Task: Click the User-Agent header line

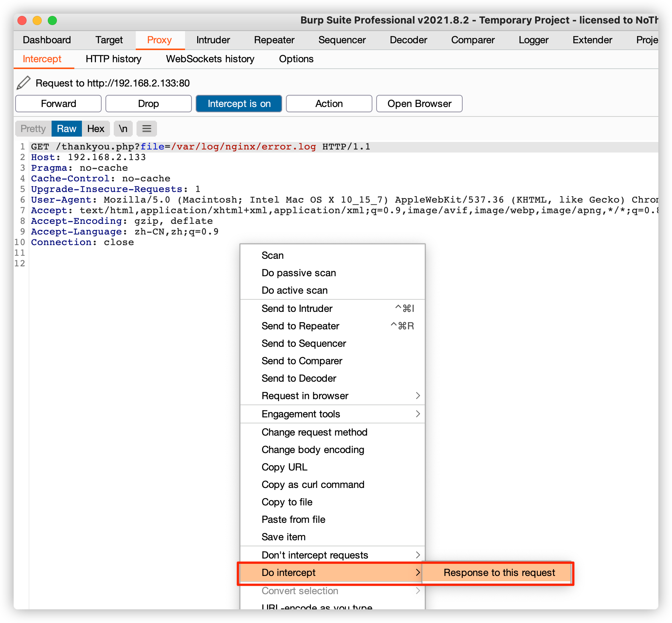Action: pos(344,200)
